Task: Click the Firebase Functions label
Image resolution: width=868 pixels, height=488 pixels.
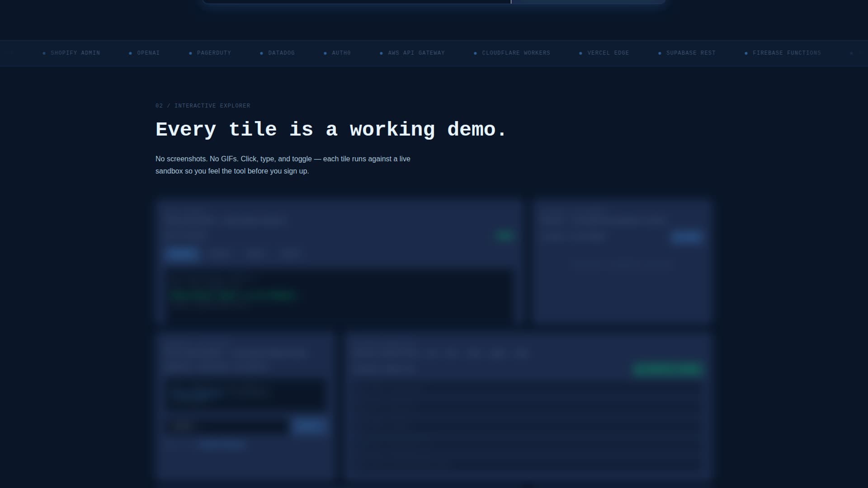Action: [787, 53]
